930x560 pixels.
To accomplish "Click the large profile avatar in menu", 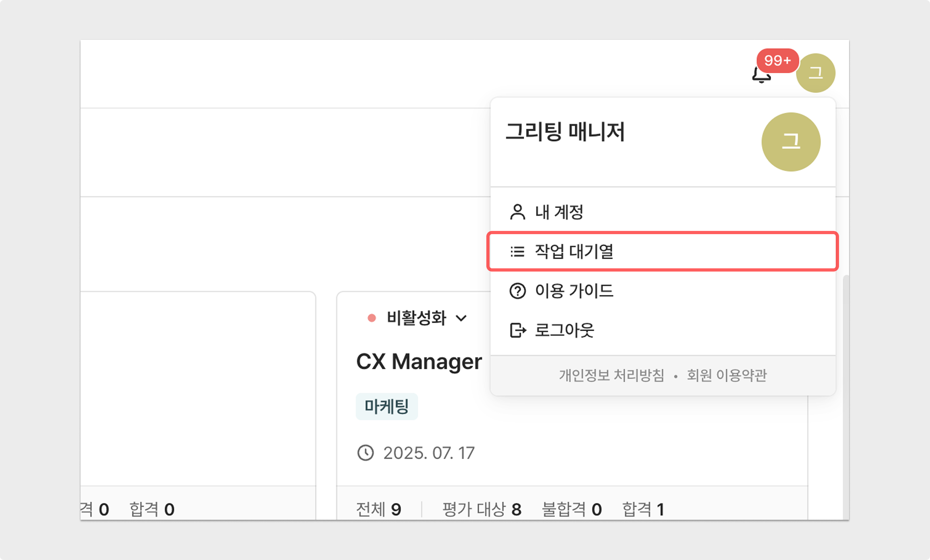I will point(791,142).
